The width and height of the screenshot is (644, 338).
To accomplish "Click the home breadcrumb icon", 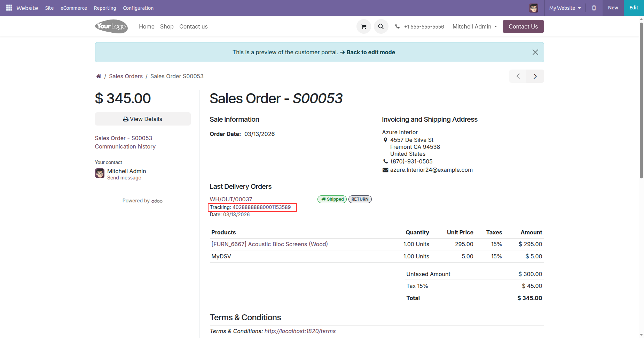I will point(99,76).
